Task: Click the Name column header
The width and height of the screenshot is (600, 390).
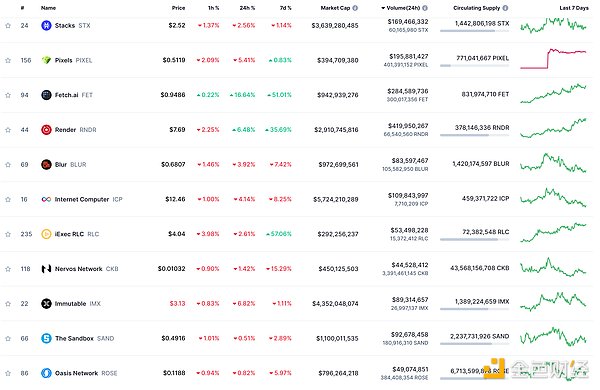Action: pyautogui.click(x=48, y=8)
